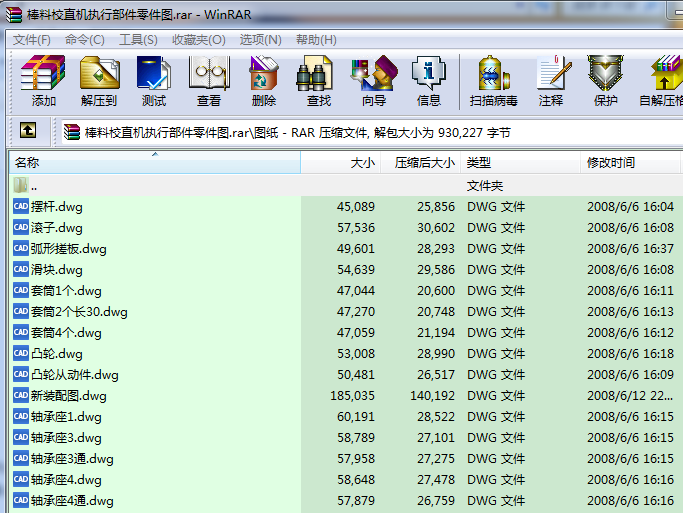
Task: Select file 轴承座3通.dwg
Action: pos(72,459)
